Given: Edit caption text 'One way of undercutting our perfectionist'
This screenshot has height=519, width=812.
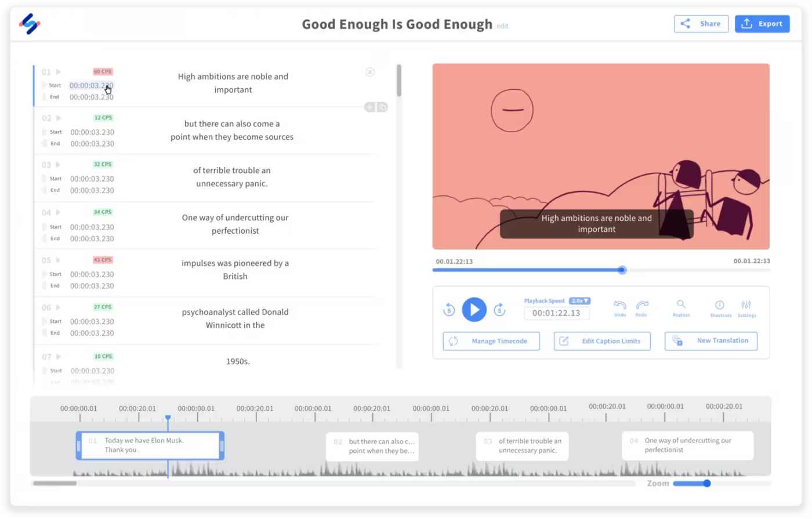Looking at the screenshot, I should [x=235, y=224].
